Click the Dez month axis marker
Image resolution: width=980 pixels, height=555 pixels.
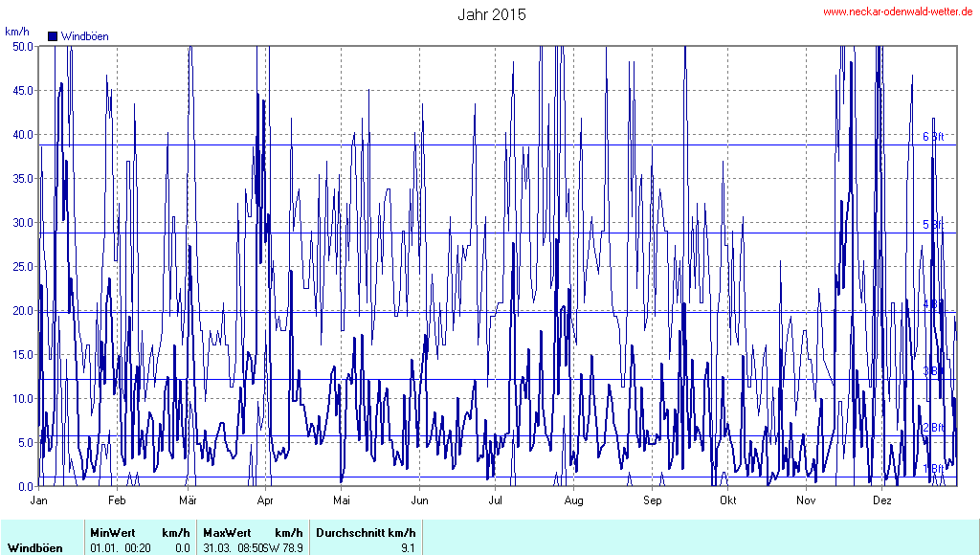pos(882,499)
